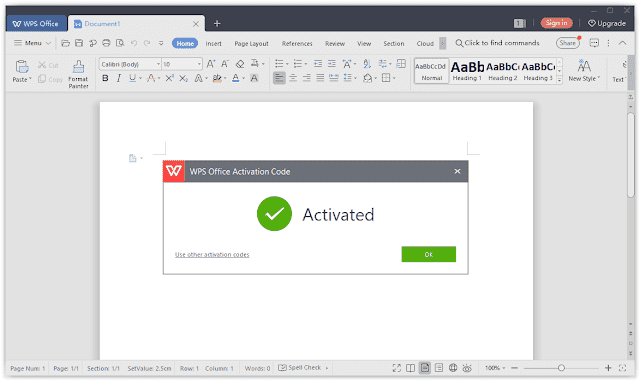The width and height of the screenshot is (640, 381).
Task: Clear formatting with the eraser icon
Action: point(240,64)
